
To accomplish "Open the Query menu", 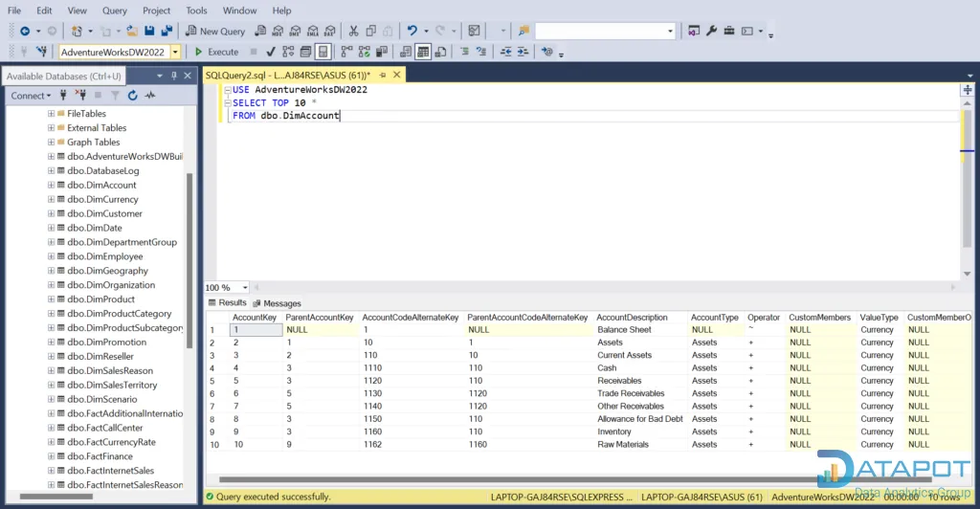I will click(x=115, y=11).
